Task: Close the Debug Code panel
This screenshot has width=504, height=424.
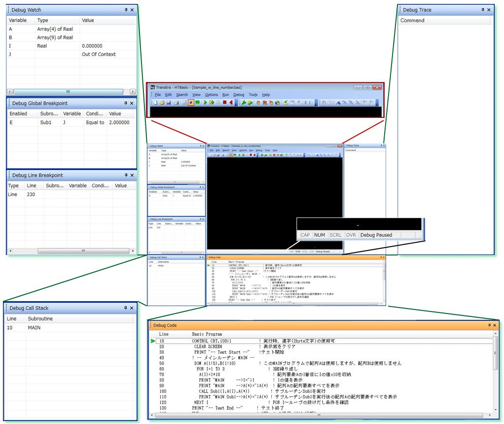Action: pos(495,325)
